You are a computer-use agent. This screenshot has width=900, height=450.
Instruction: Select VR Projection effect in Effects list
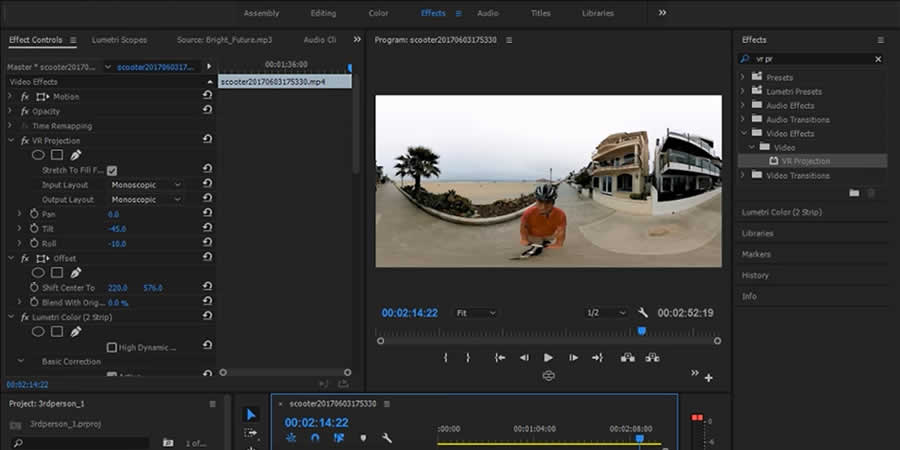806,161
